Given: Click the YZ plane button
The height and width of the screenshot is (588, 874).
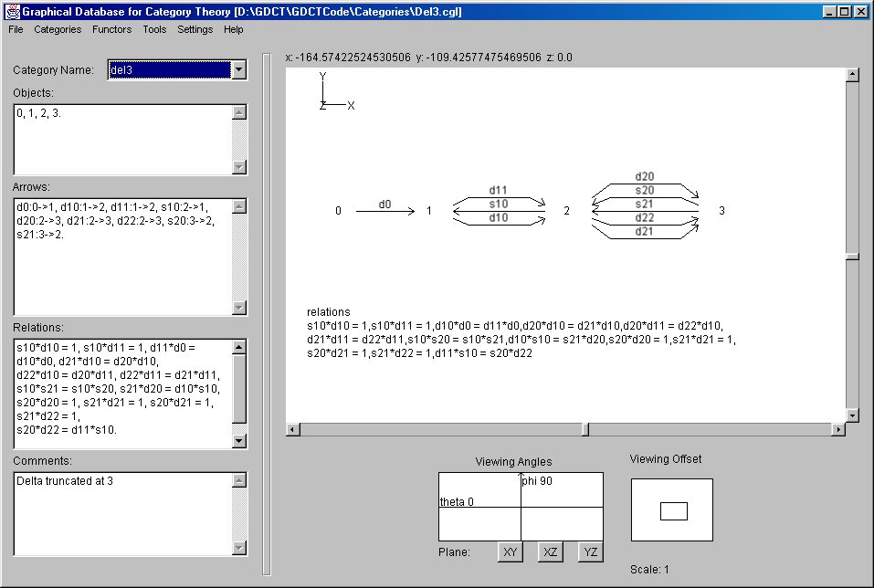Looking at the screenshot, I should pos(591,552).
